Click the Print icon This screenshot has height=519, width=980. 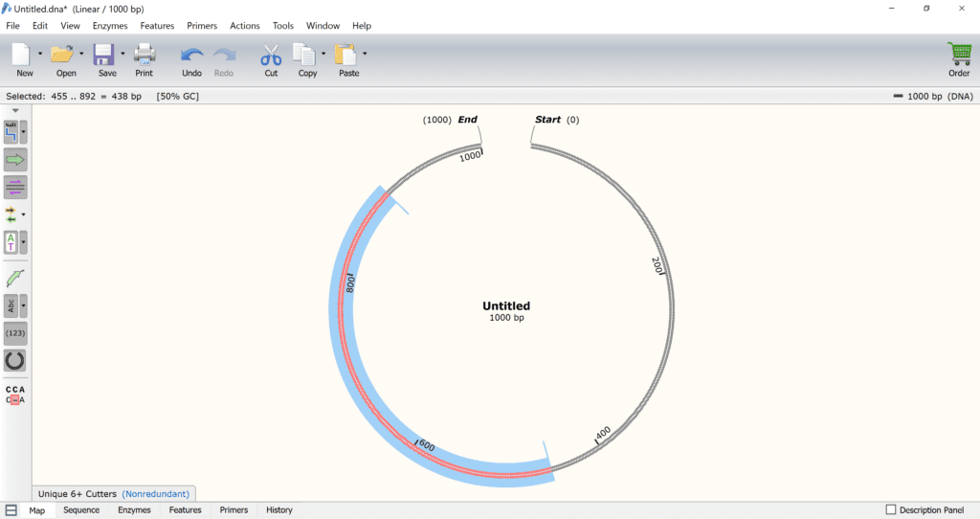point(145,55)
